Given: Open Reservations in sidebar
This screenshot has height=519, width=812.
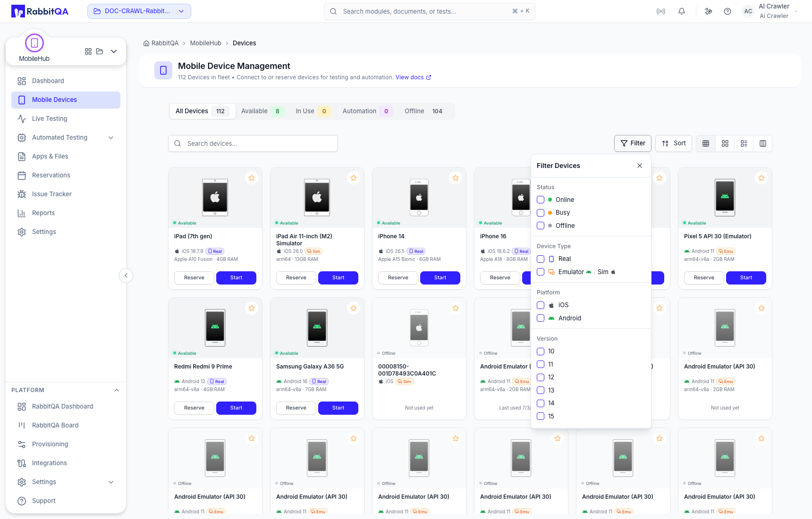Looking at the screenshot, I should point(66,175).
